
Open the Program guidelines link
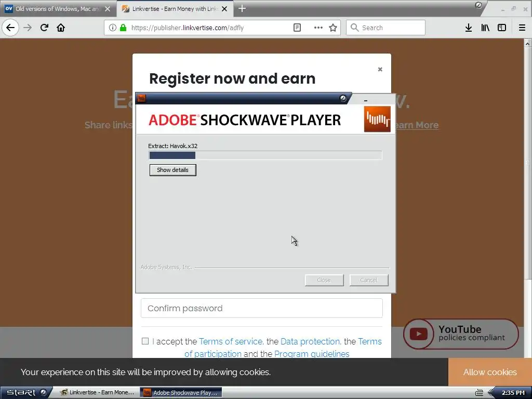point(312,354)
